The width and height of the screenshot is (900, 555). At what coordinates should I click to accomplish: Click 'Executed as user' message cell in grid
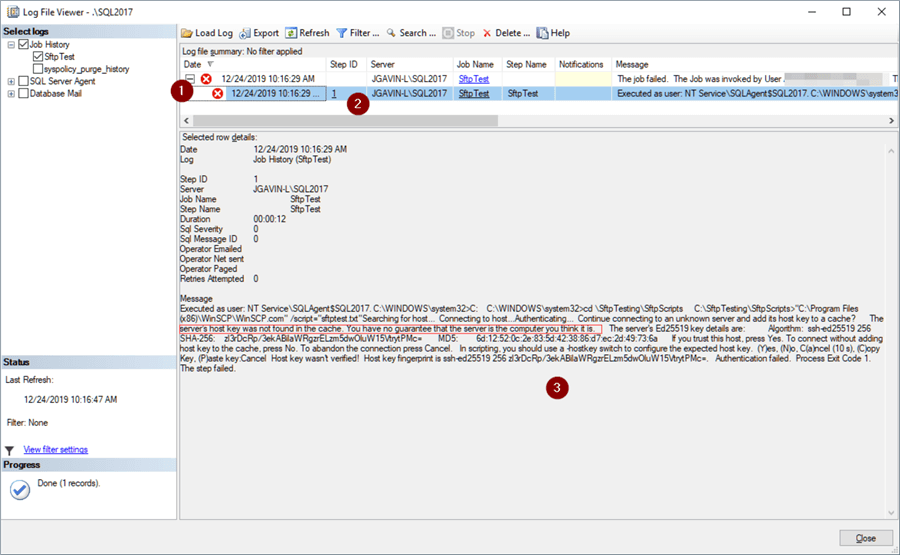point(754,94)
